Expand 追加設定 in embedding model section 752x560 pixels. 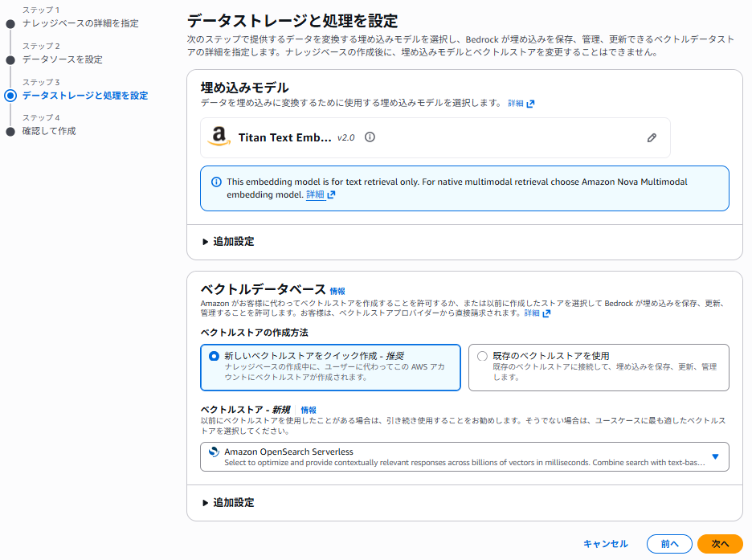click(x=228, y=242)
